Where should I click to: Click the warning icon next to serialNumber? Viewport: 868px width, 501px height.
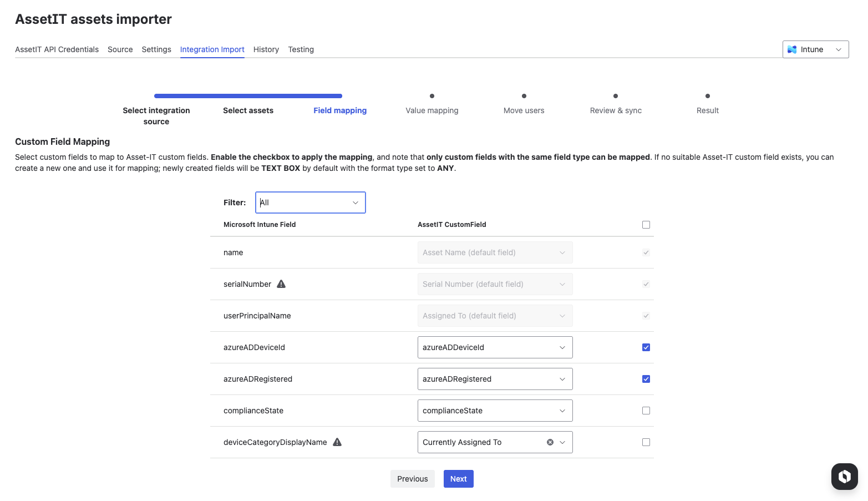pos(281,284)
